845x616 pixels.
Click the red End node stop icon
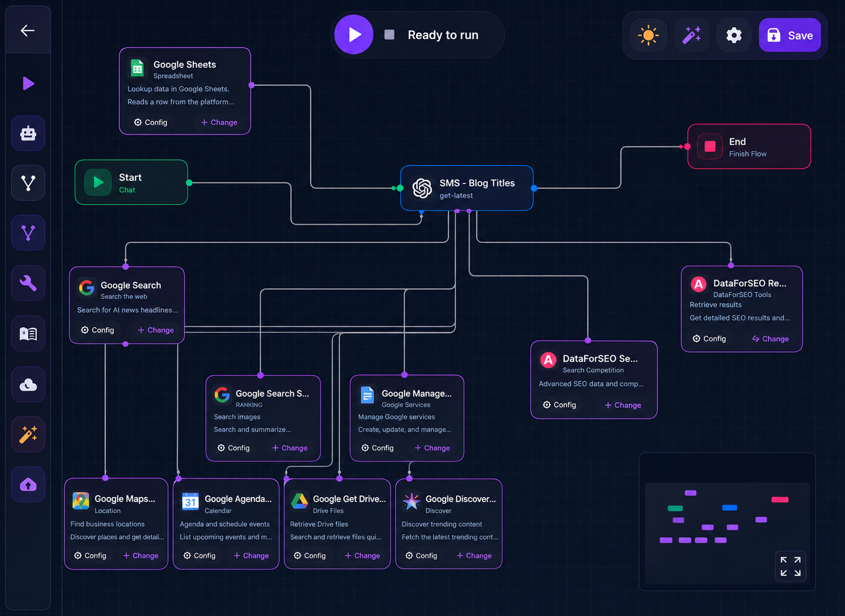[x=710, y=146]
